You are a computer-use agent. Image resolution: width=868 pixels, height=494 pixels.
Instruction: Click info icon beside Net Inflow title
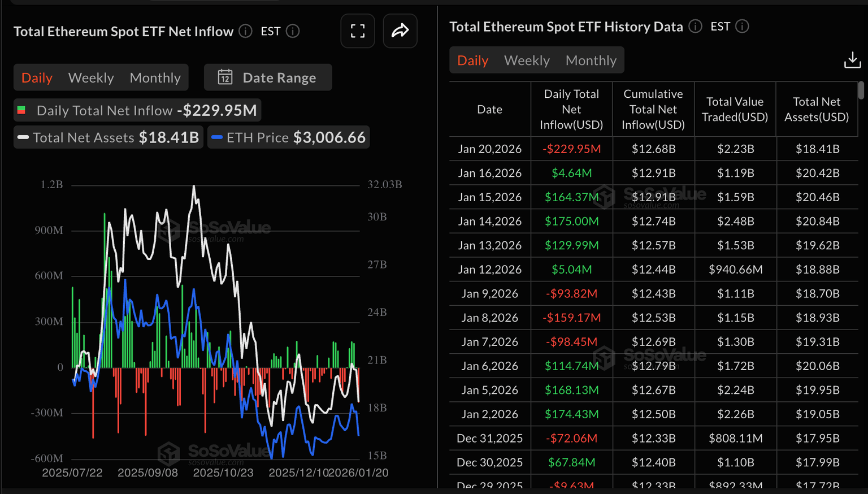pyautogui.click(x=245, y=31)
